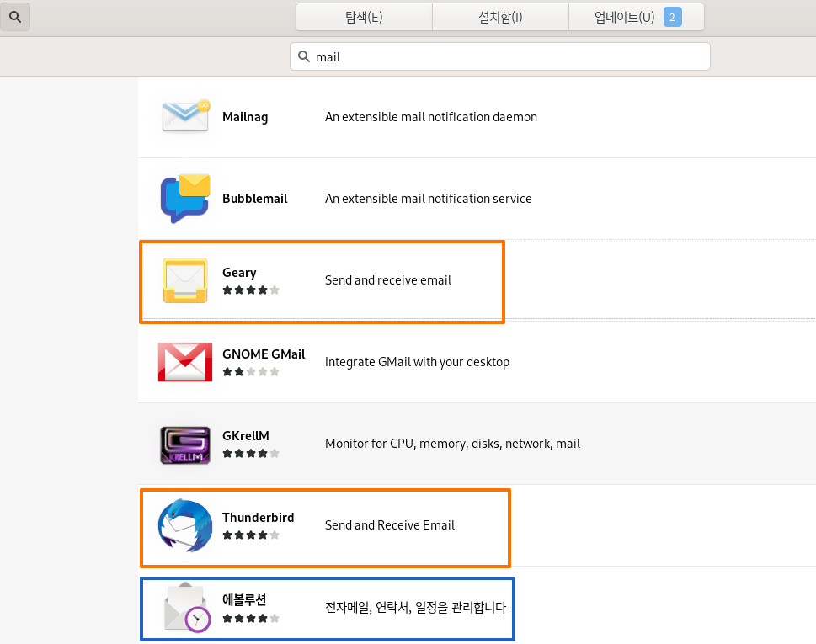Image resolution: width=816 pixels, height=644 pixels.
Task: Toggle the search button in header bar
Action: click(15, 17)
